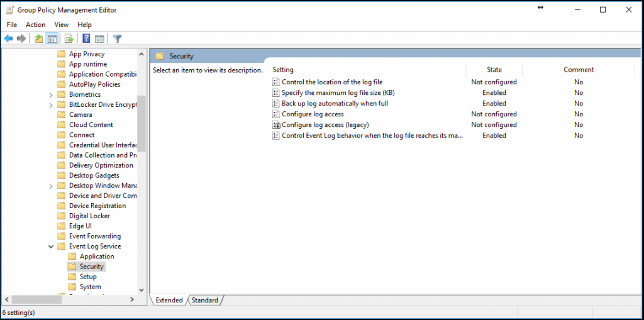Select the System subfolder

point(91,287)
